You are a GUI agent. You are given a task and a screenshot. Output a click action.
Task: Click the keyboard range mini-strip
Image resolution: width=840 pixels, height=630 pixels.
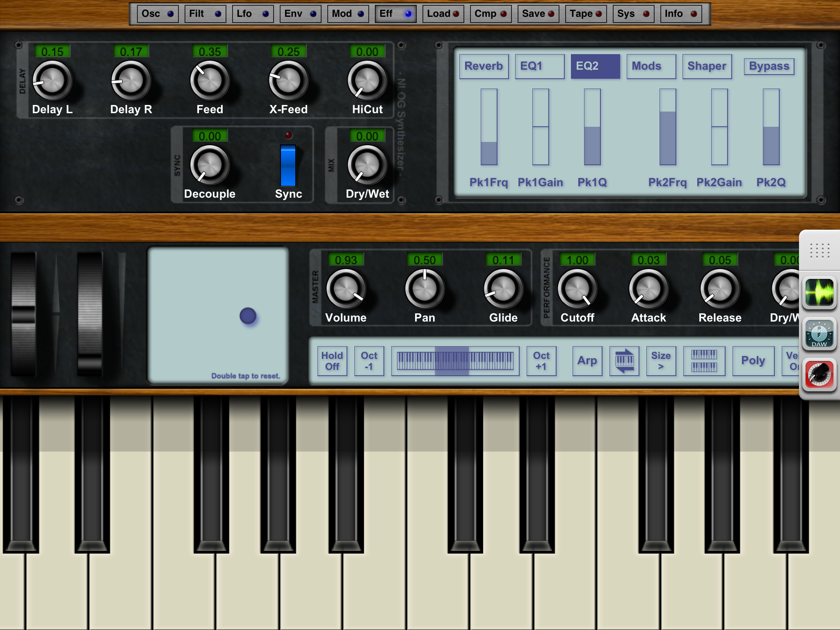point(455,361)
